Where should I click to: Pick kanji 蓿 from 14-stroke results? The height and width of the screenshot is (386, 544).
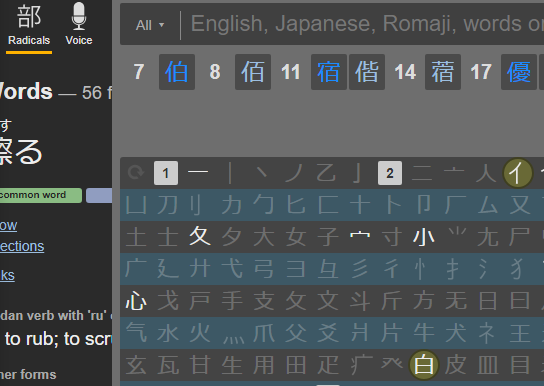pos(443,72)
